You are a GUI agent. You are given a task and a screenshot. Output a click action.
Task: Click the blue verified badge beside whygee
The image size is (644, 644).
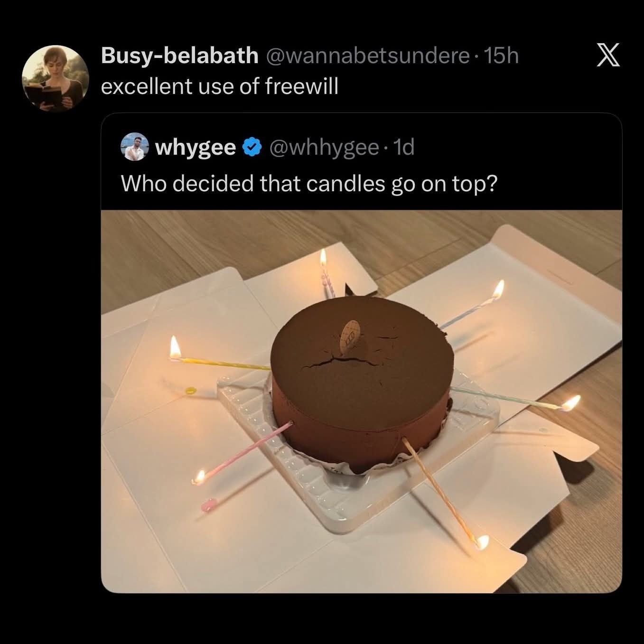click(251, 148)
